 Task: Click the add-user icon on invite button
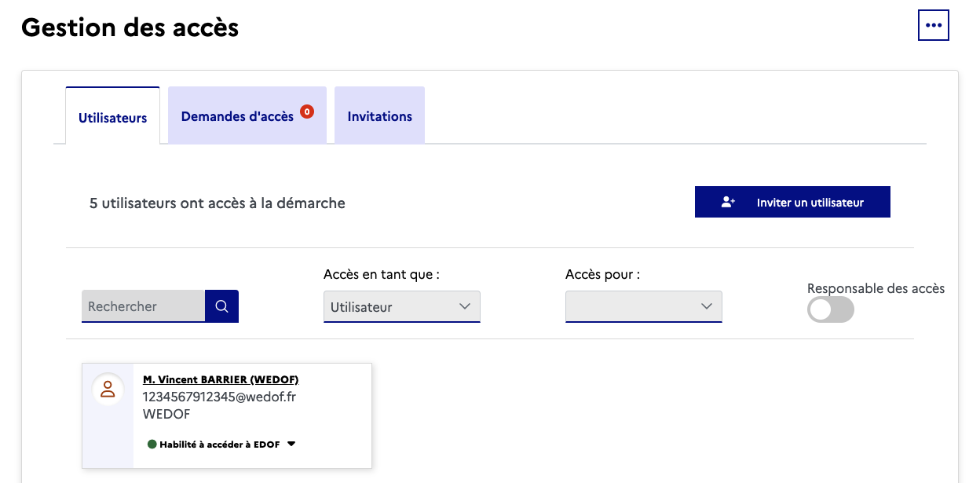(728, 202)
